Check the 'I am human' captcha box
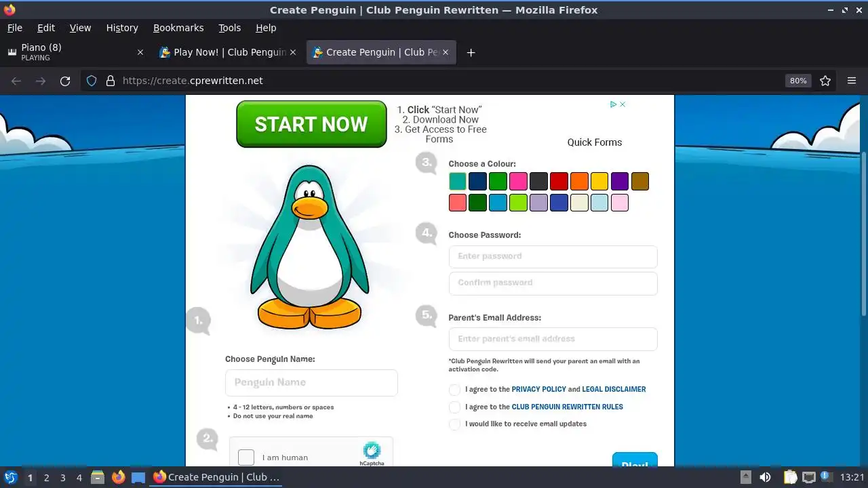This screenshot has height=488, width=868. point(246,457)
